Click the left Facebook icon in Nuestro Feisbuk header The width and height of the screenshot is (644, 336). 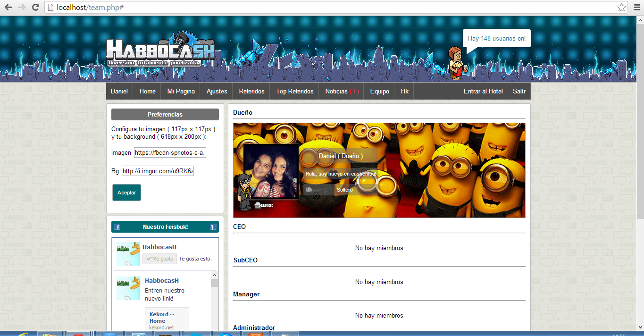click(x=117, y=227)
